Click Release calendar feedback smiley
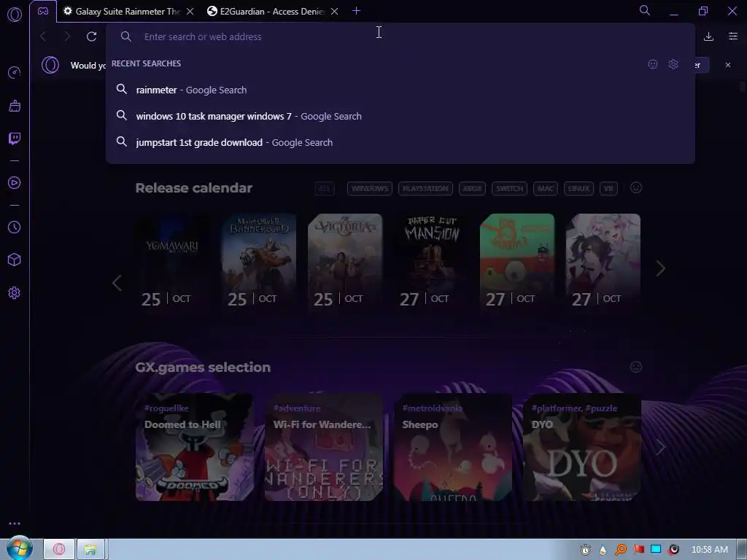 click(636, 187)
